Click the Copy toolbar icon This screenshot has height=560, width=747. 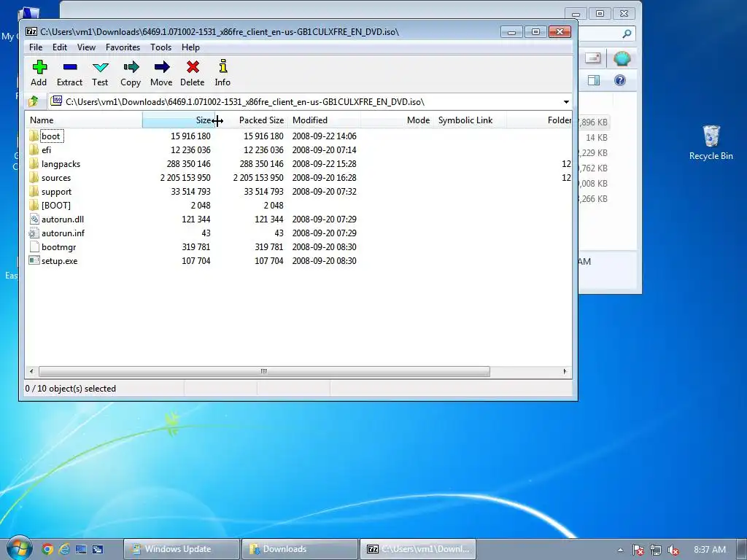click(131, 67)
